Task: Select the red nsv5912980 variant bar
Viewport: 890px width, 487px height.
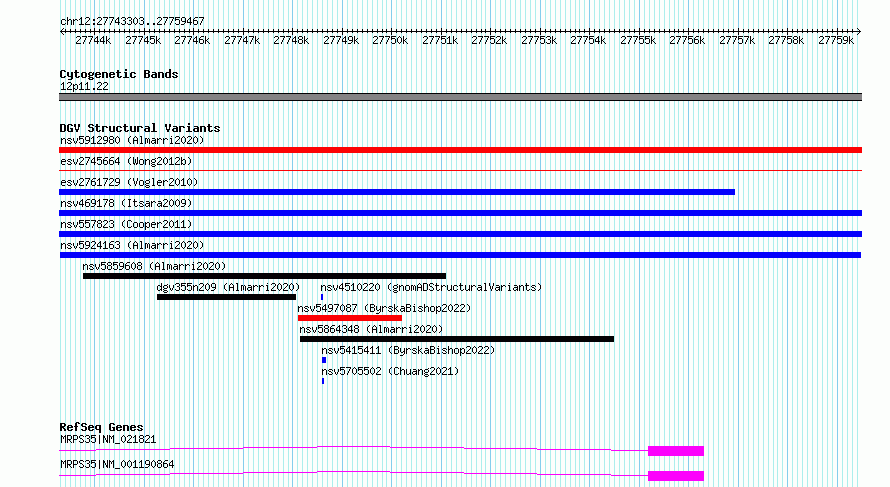Action: coord(460,150)
